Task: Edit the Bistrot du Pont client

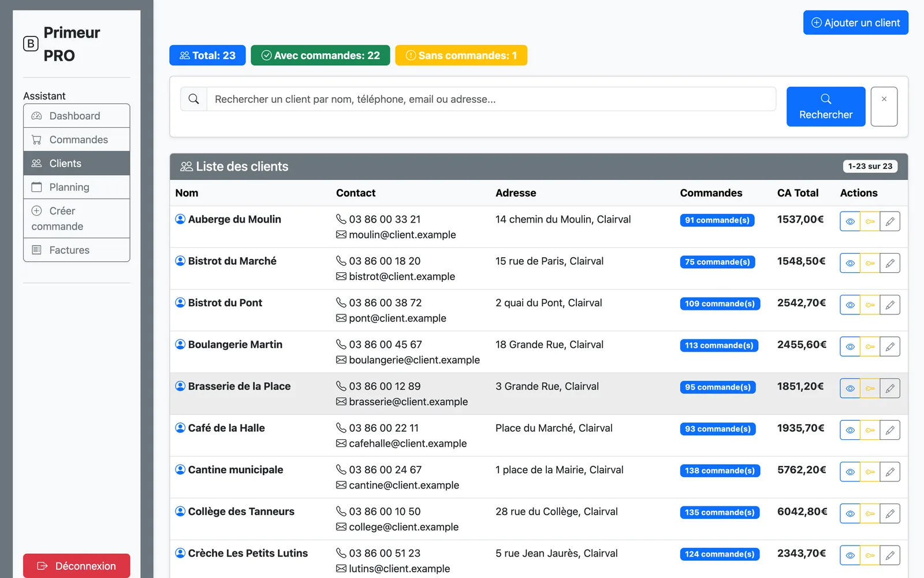Action: (890, 305)
